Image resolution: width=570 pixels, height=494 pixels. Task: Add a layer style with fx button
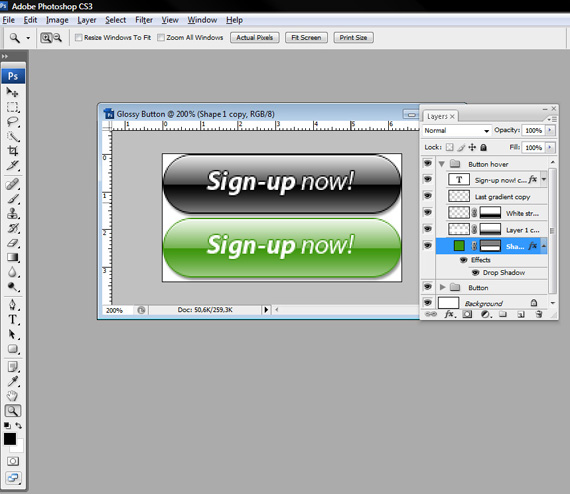(x=449, y=314)
